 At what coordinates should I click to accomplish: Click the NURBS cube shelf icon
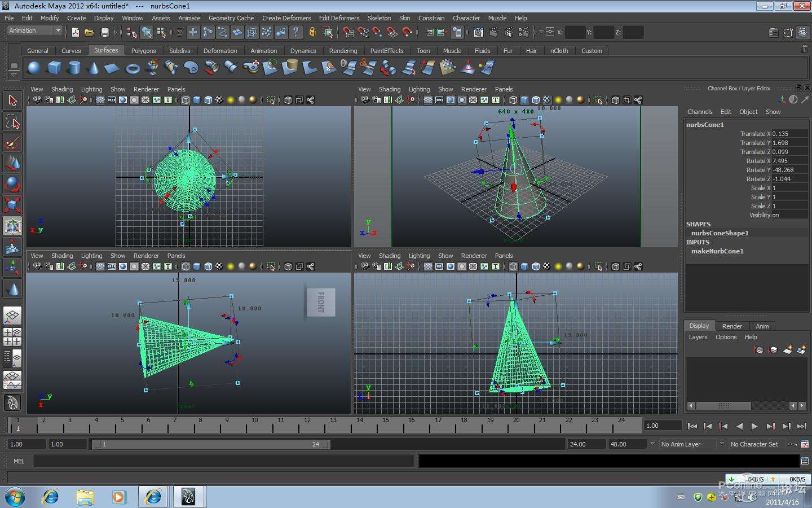coord(54,68)
